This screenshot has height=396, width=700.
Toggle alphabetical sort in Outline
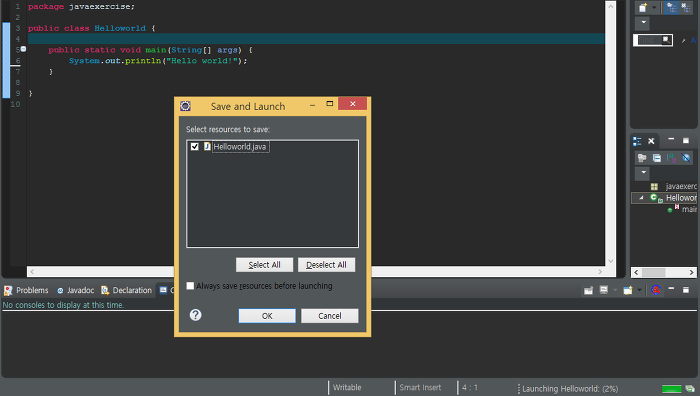click(671, 158)
